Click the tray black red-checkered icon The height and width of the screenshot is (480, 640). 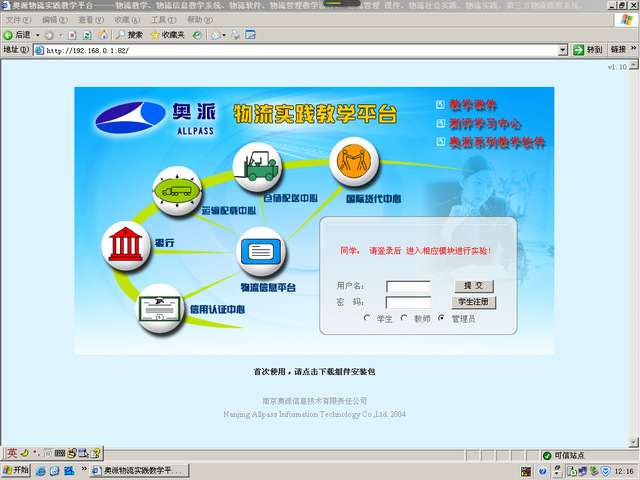(526, 471)
